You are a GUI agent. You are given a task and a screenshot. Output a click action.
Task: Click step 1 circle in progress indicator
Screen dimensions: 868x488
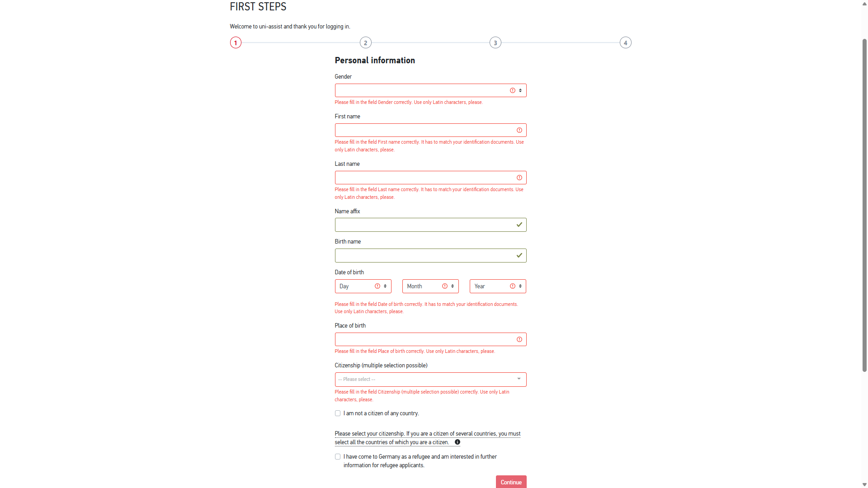point(236,43)
